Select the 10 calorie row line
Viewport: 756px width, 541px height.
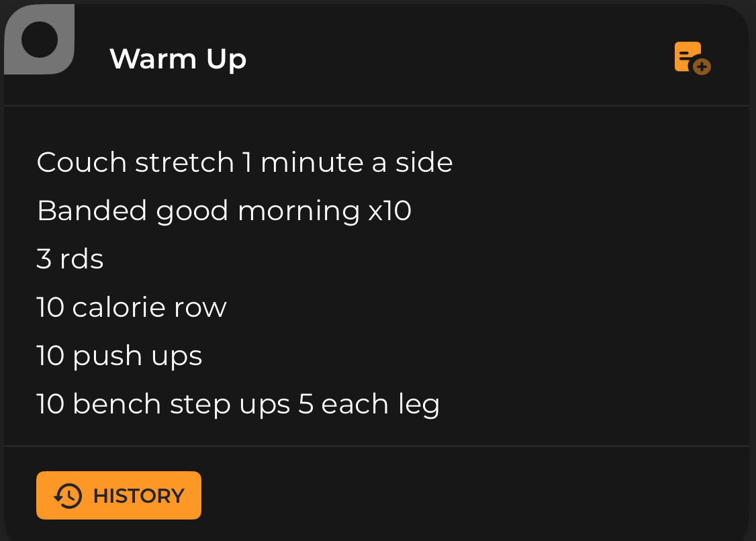(x=132, y=307)
